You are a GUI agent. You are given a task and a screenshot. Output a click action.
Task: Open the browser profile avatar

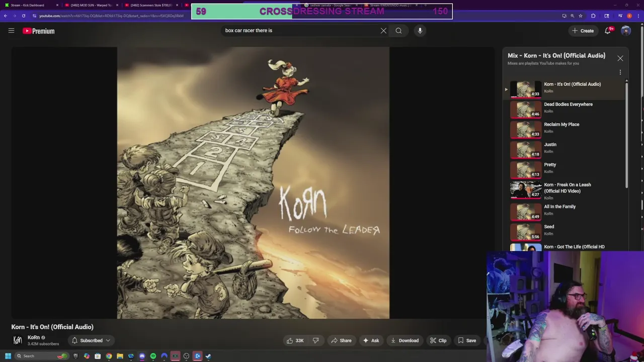629,16
